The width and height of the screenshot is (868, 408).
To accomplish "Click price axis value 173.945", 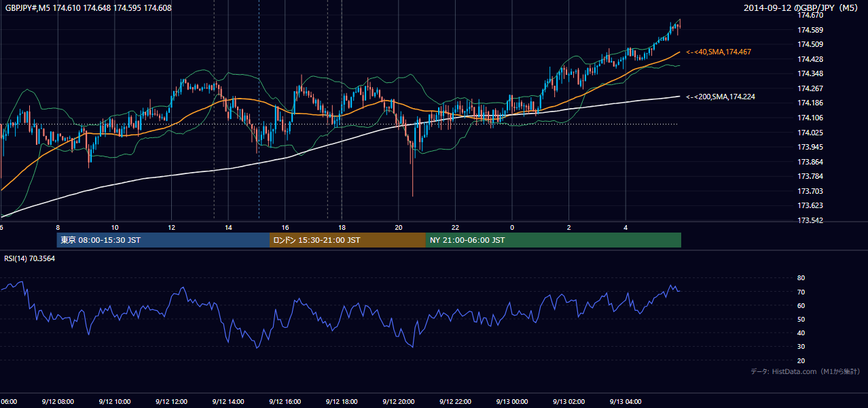I will click(x=810, y=147).
